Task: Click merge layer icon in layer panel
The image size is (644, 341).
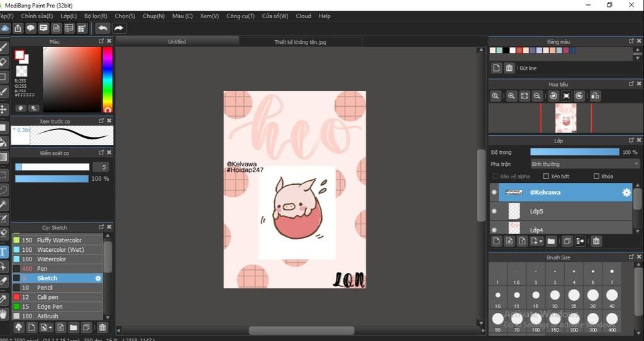Action: pos(580,241)
